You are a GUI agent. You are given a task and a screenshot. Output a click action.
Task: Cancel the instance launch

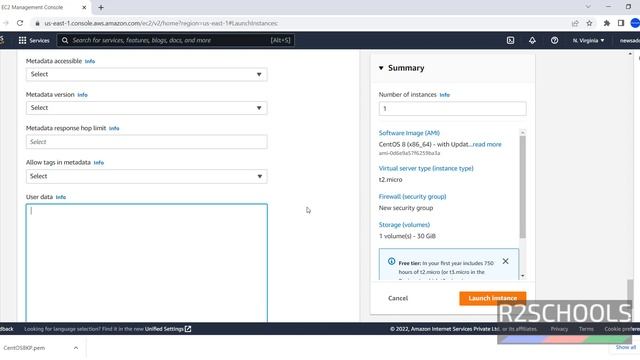click(x=398, y=298)
